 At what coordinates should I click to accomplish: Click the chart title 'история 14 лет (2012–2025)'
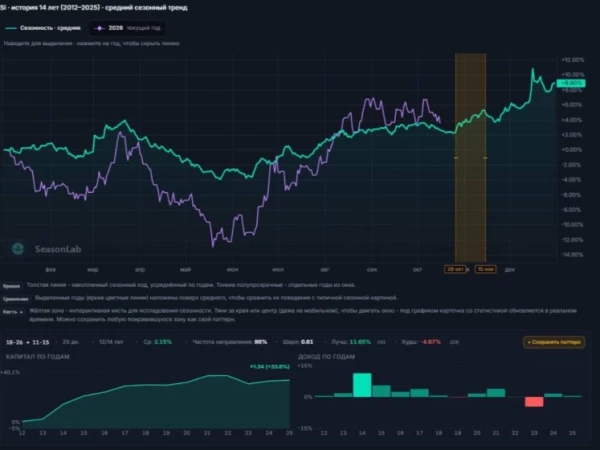[55, 7]
